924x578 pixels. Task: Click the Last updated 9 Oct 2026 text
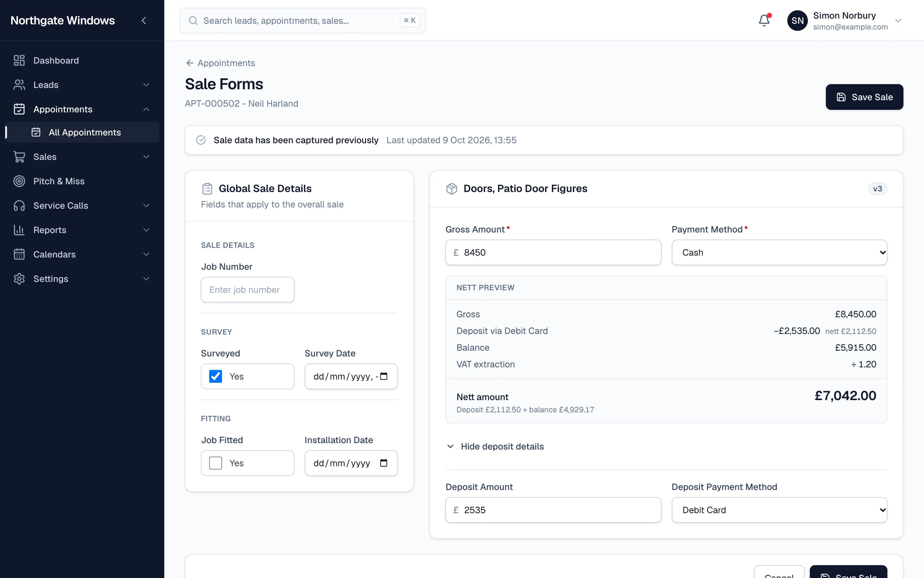point(451,140)
